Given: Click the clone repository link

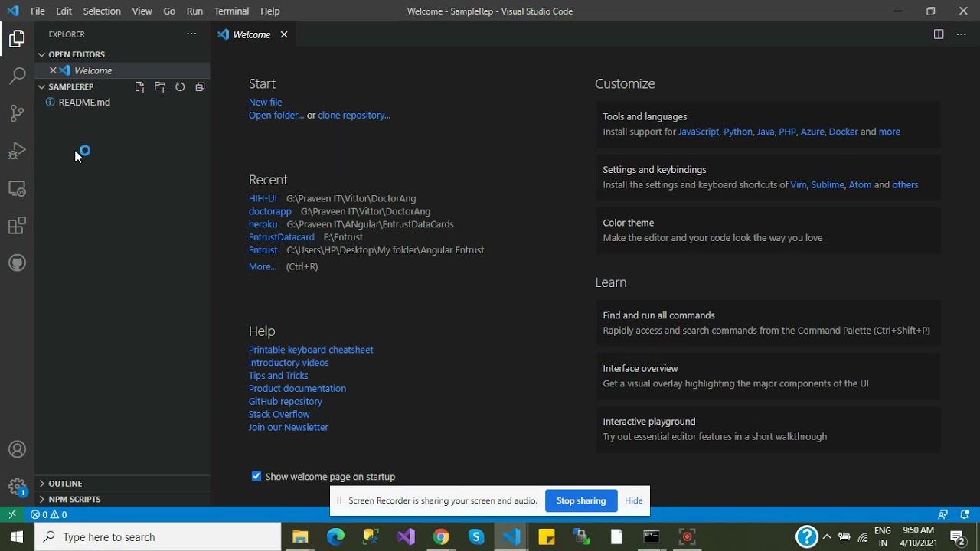Looking at the screenshot, I should pyautogui.click(x=354, y=116).
